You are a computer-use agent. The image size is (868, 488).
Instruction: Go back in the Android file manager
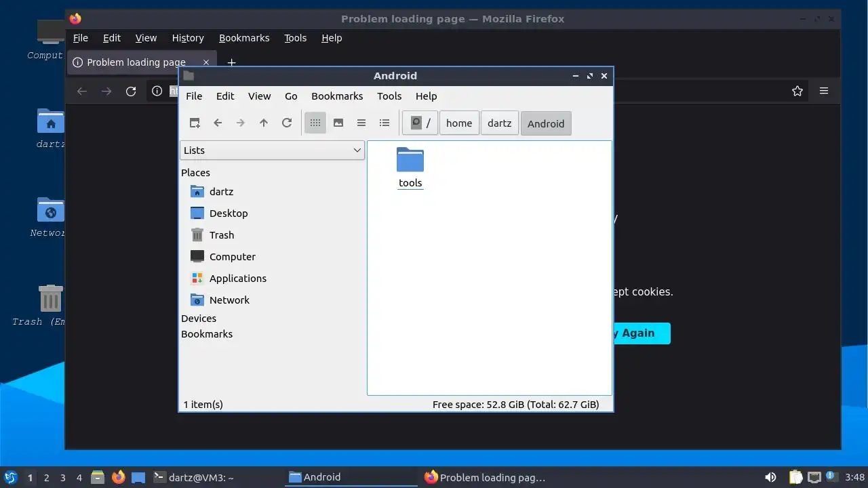pos(218,123)
